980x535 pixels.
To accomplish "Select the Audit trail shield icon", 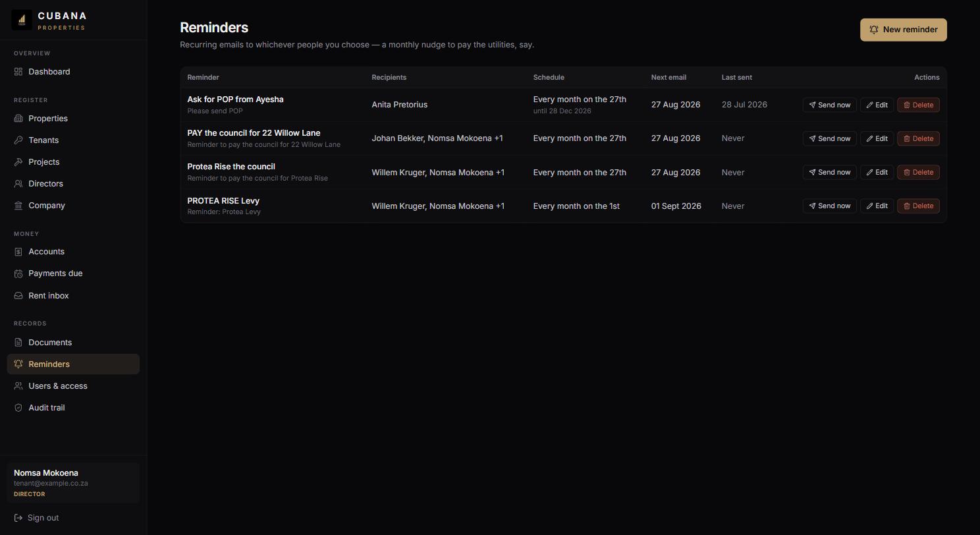I will pos(18,408).
